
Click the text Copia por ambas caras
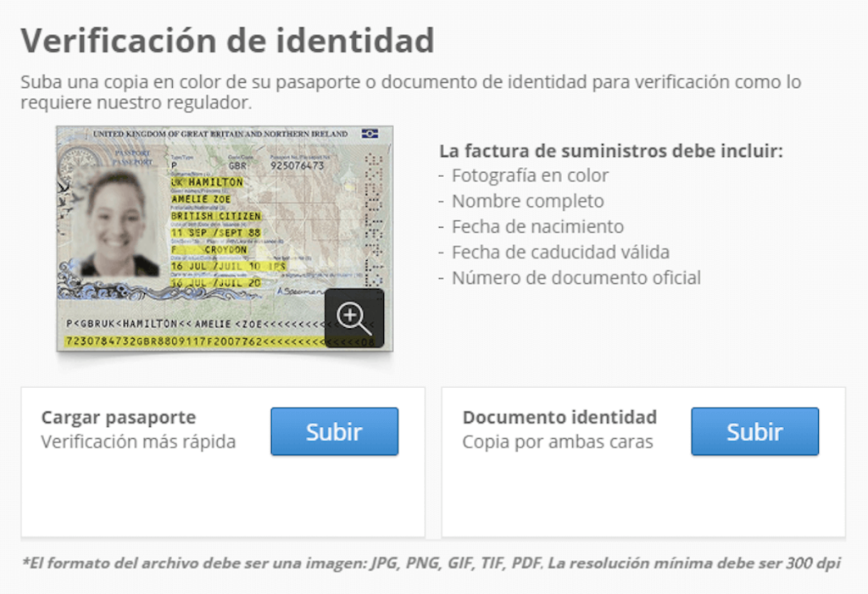tap(558, 441)
